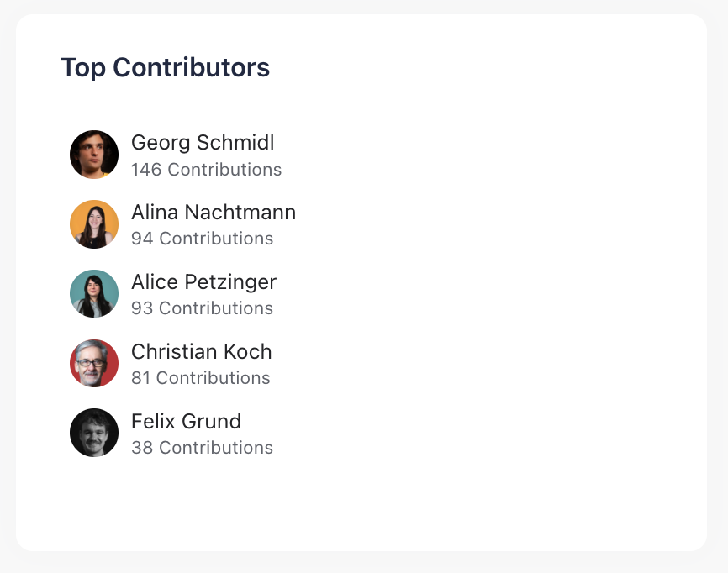
Task: Select the name Christian Koch
Action: click(x=201, y=352)
